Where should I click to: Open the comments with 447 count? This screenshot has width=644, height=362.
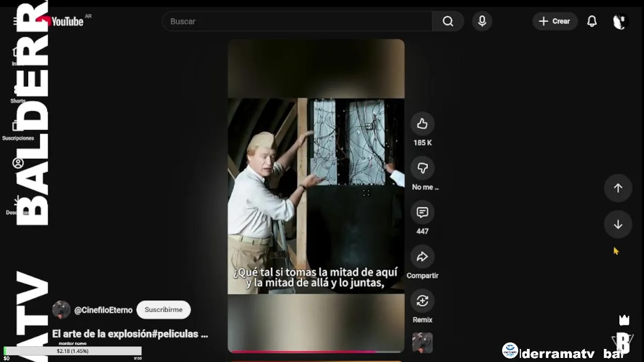click(x=422, y=212)
